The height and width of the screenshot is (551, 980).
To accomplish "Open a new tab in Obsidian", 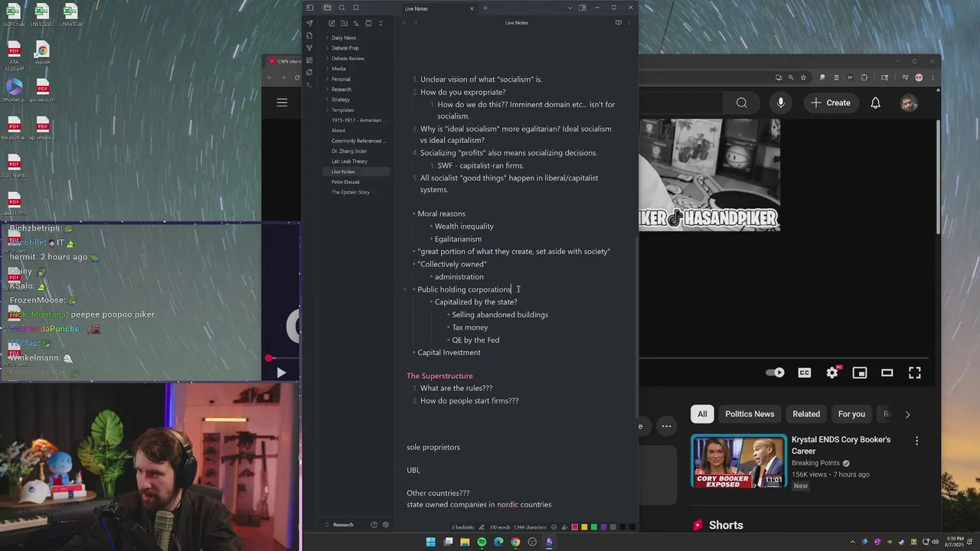I will [485, 8].
